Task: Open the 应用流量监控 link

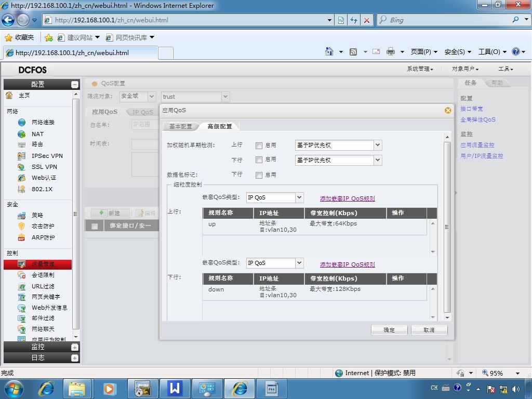Action: [x=477, y=145]
